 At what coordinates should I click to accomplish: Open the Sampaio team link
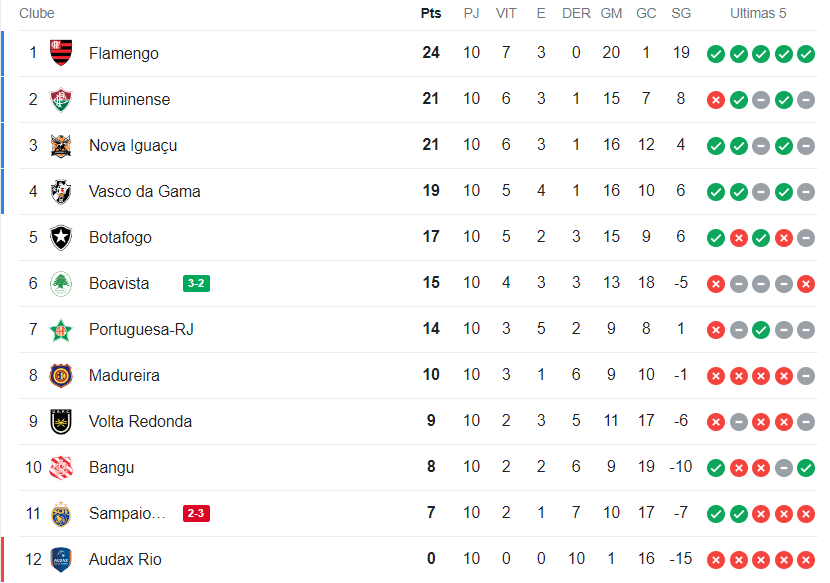pos(126,513)
